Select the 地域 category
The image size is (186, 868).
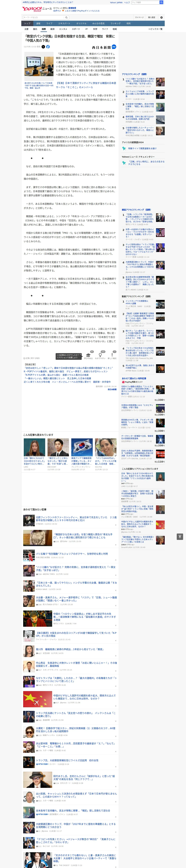click(x=114, y=29)
